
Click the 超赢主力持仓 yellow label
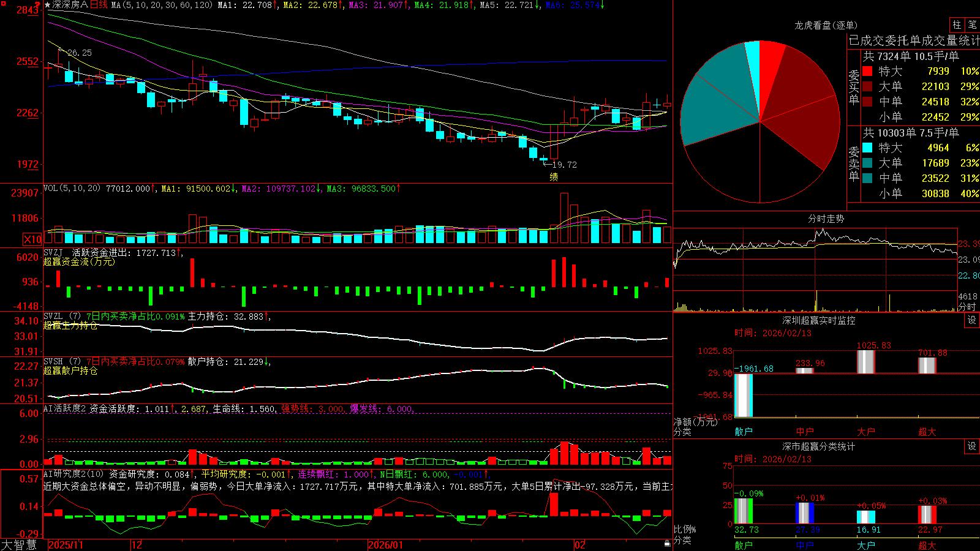point(70,326)
